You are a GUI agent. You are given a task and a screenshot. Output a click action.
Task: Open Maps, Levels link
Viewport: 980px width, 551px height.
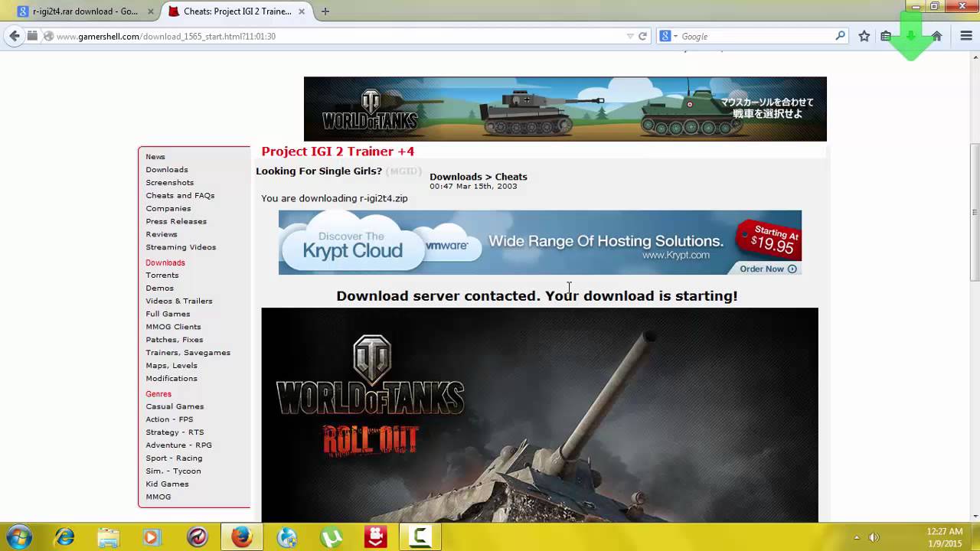[171, 366]
